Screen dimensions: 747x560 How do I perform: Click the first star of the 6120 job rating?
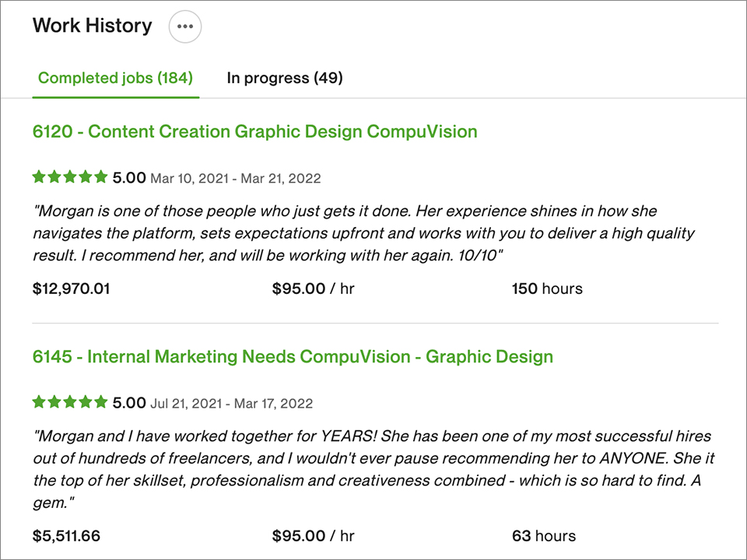coord(39,177)
